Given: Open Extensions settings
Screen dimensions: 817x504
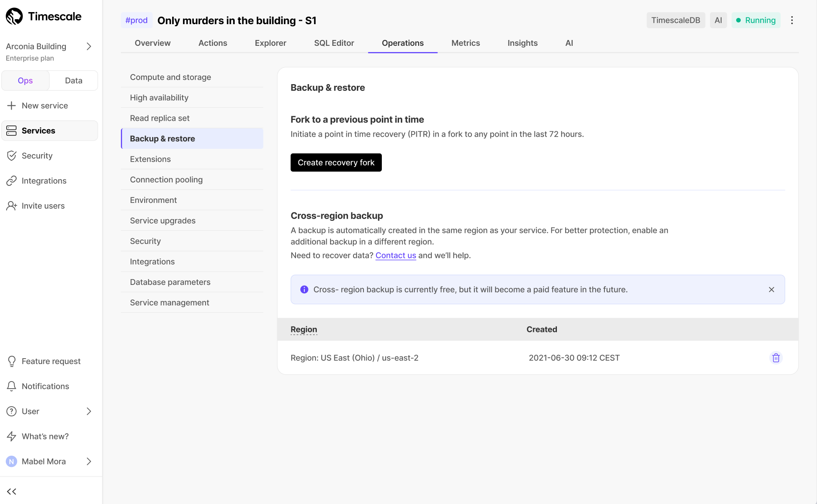Looking at the screenshot, I should point(192,159).
